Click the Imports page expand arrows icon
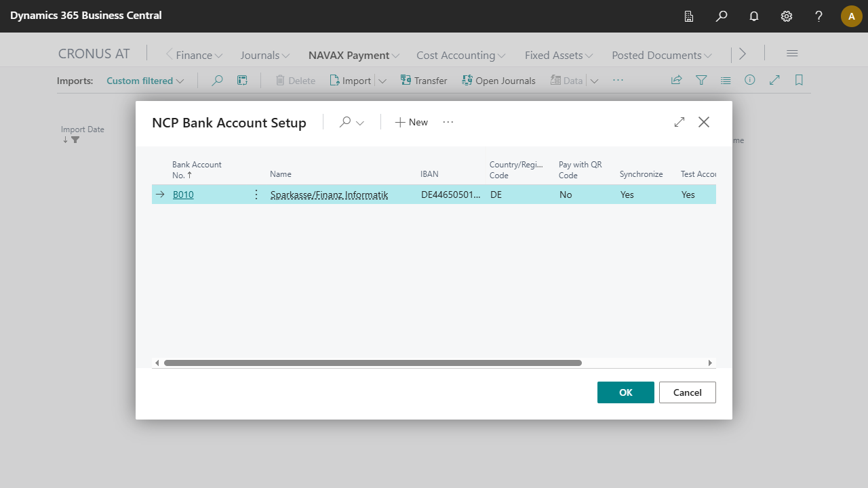 (x=774, y=80)
